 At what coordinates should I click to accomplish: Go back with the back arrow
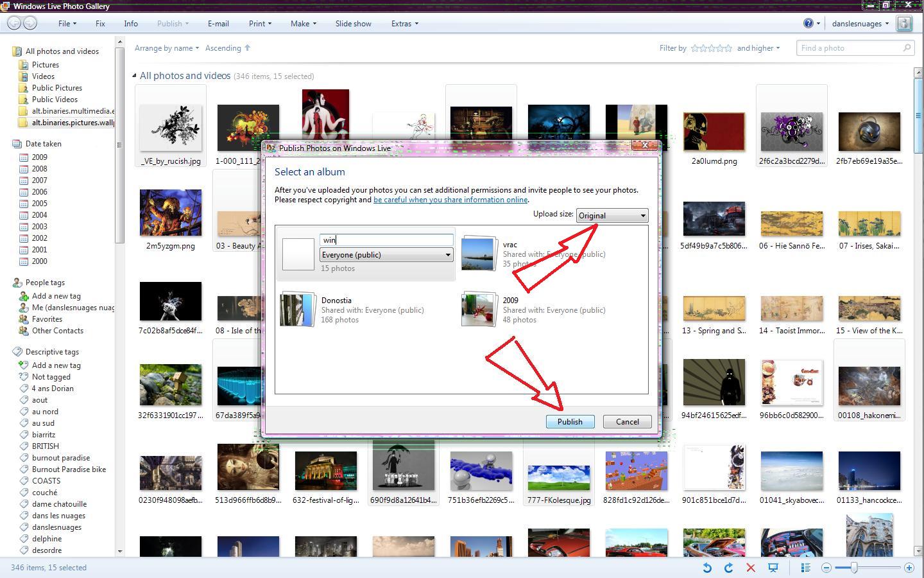tap(14, 23)
